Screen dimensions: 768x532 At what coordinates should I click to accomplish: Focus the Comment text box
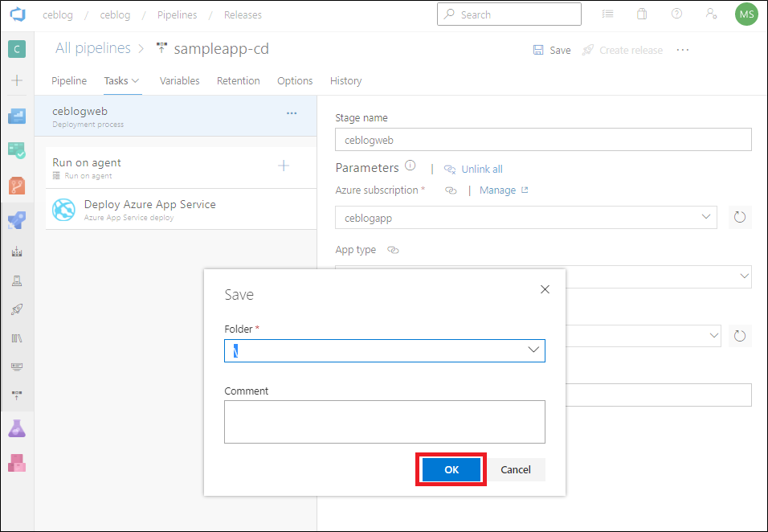point(385,422)
